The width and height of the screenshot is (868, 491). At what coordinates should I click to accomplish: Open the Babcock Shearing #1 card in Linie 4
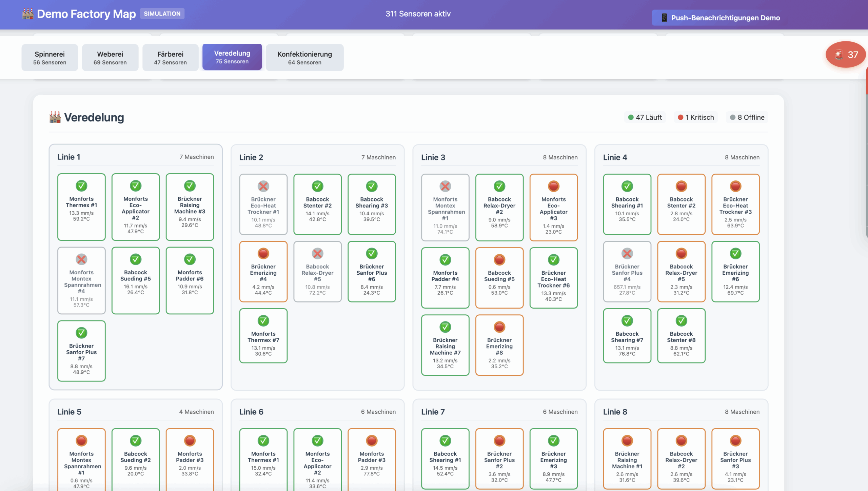coord(627,204)
